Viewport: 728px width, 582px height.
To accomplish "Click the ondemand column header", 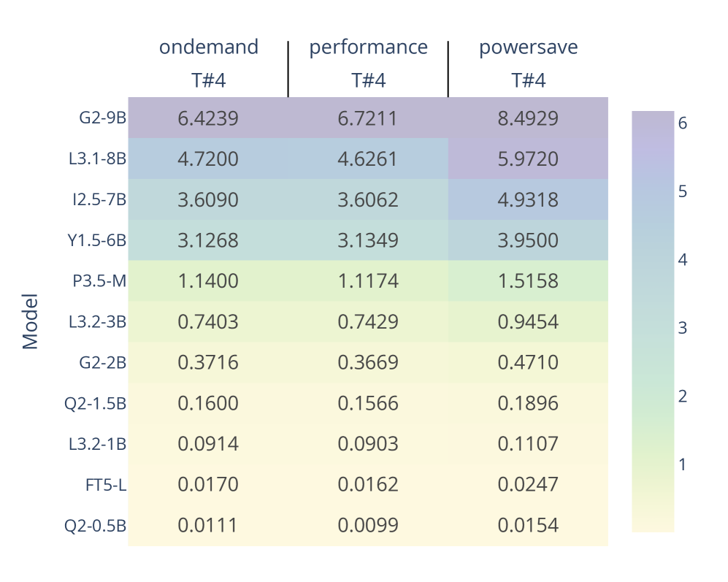I will [x=209, y=47].
